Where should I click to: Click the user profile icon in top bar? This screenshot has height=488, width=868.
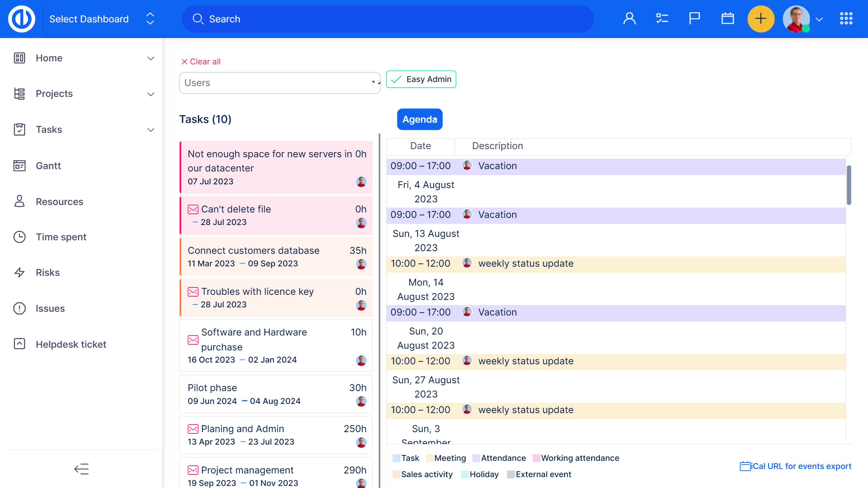coord(629,19)
